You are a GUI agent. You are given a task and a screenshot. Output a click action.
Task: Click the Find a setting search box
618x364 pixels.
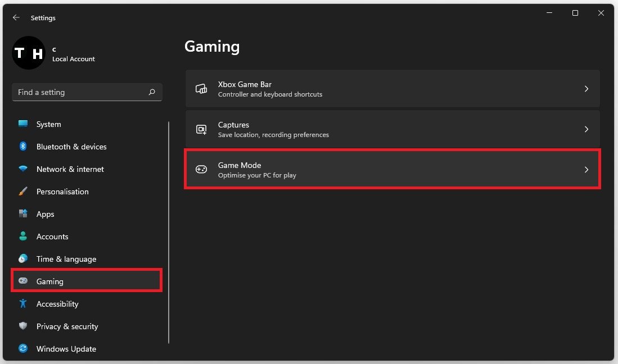(x=87, y=92)
